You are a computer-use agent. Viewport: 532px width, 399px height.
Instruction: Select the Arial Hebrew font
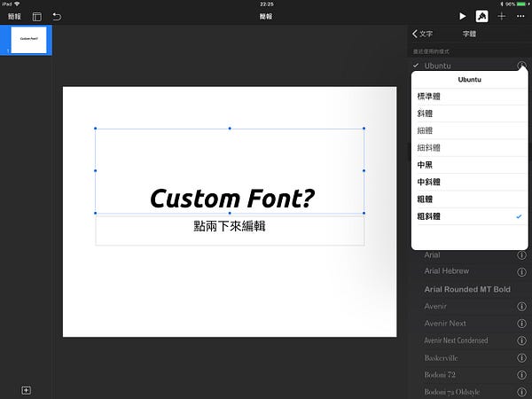[x=447, y=271]
